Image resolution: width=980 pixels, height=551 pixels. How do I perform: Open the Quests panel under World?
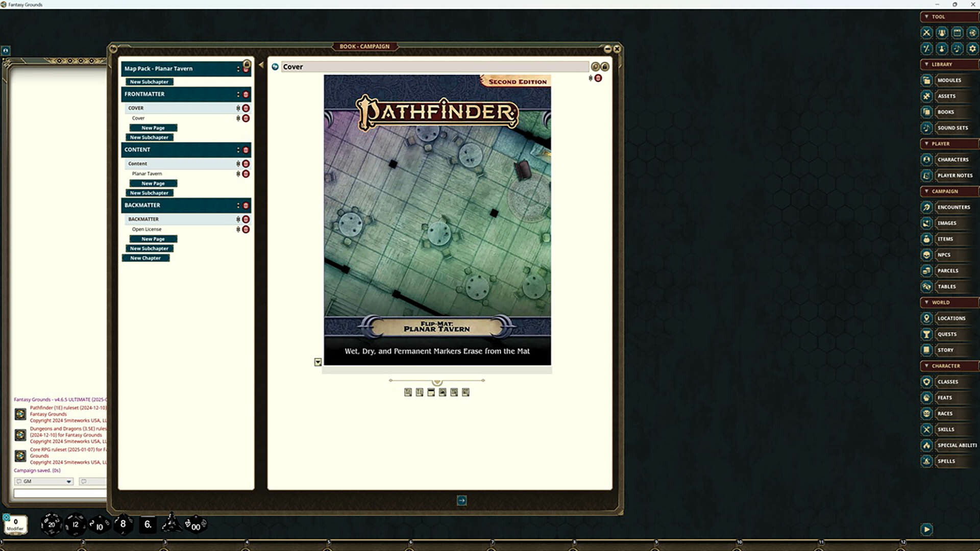tap(948, 334)
